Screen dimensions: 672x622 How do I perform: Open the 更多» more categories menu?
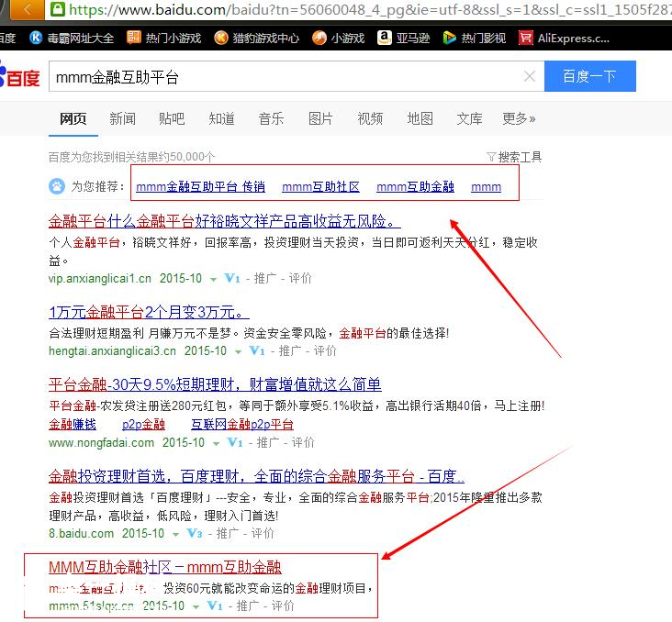pos(519,118)
